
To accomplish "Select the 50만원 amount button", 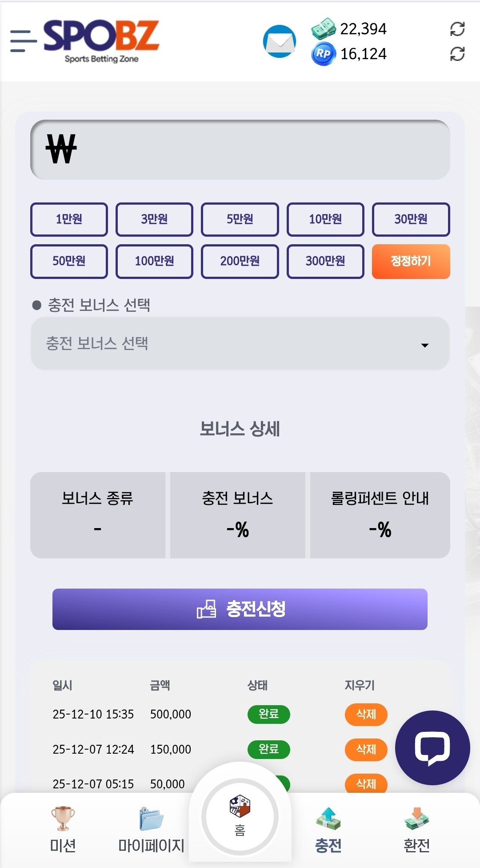I will pos(69,261).
